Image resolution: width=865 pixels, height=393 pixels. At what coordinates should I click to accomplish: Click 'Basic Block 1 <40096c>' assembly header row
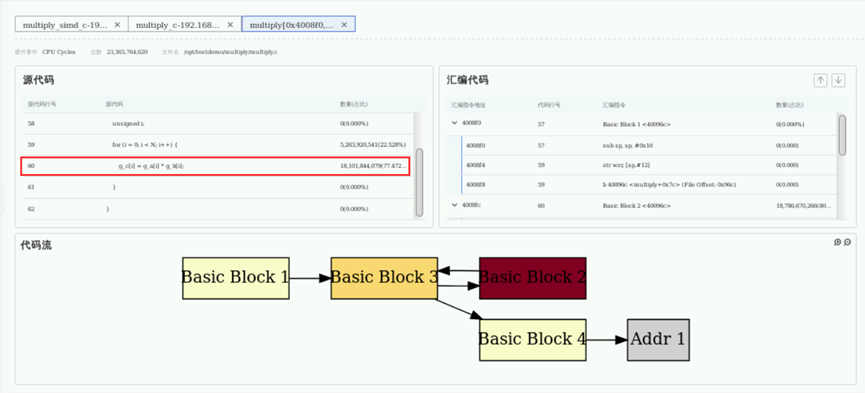643,124
